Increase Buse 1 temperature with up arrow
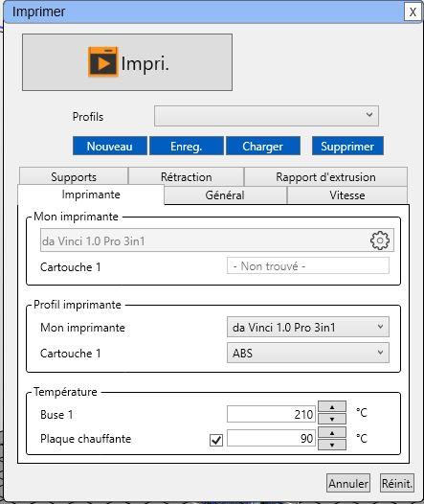Screen dimensions: 424x504 pyautogui.click(x=332, y=406)
